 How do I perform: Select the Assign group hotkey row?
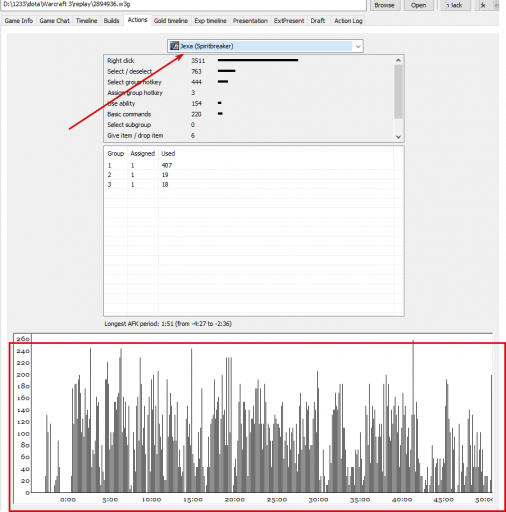tap(249, 93)
